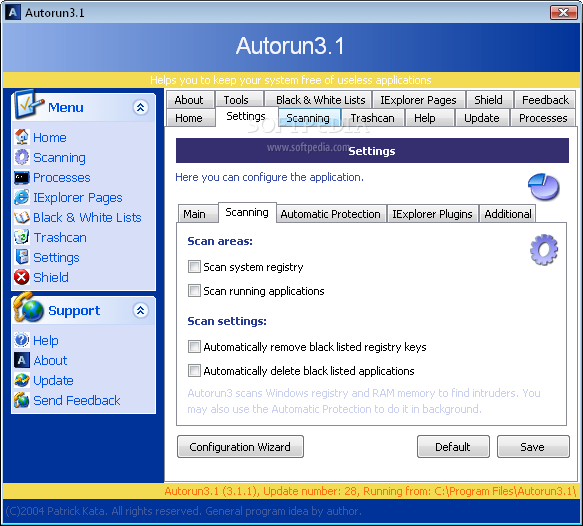The width and height of the screenshot is (583, 526).
Task: Click the Menu panel checklist header icon
Action: (x=28, y=104)
